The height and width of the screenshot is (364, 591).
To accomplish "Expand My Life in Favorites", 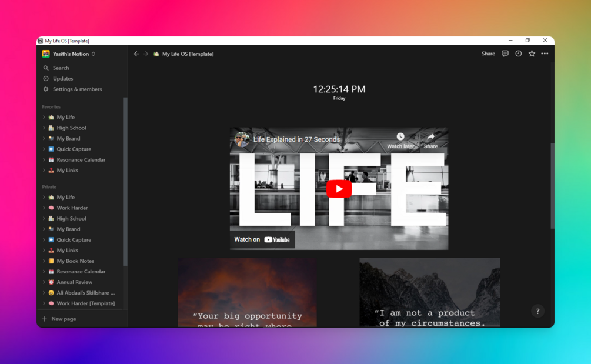I will coord(44,117).
